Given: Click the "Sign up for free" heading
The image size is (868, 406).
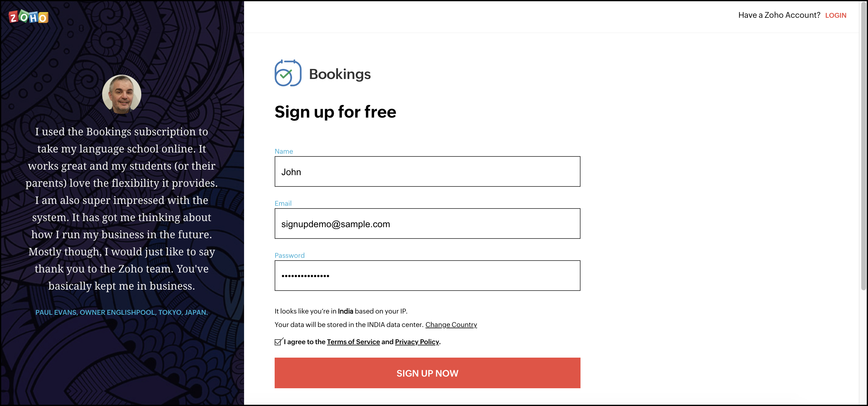Looking at the screenshot, I should click(x=335, y=112).
